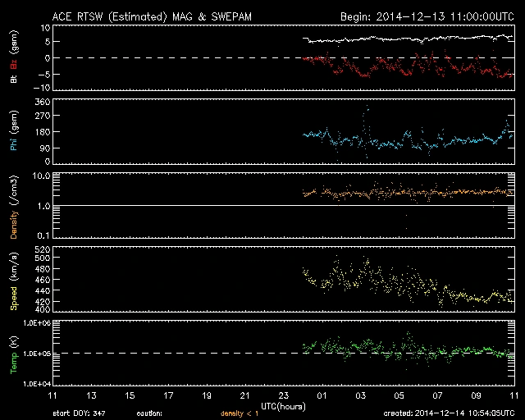Click the Temp (K) axis label
Viewport: 525px width, 420px height.
coord(14,354)
